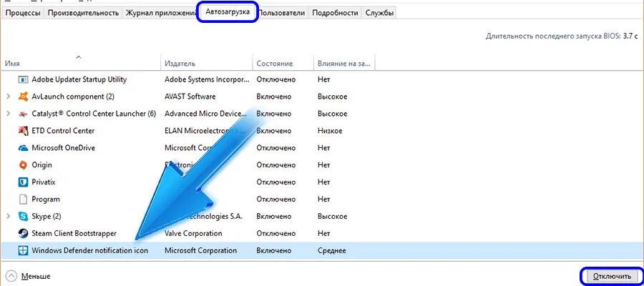Click the Adobe Updater Startup Utility icon

(24, 79)
